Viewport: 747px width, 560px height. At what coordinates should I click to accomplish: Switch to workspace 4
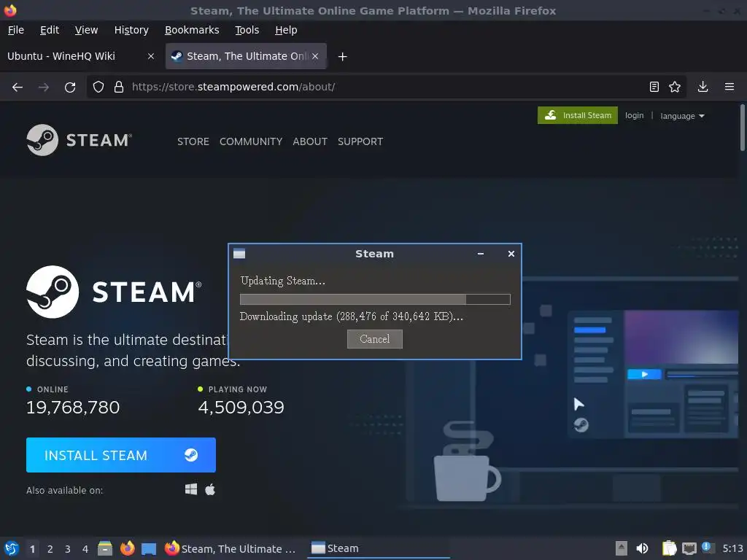pos(85,549)
